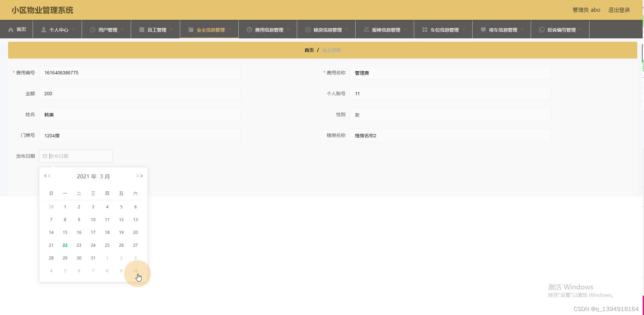Screen dimensions: 644x315
Task: Expand the 费用信息管理 menu chevron
Action: 288,30
